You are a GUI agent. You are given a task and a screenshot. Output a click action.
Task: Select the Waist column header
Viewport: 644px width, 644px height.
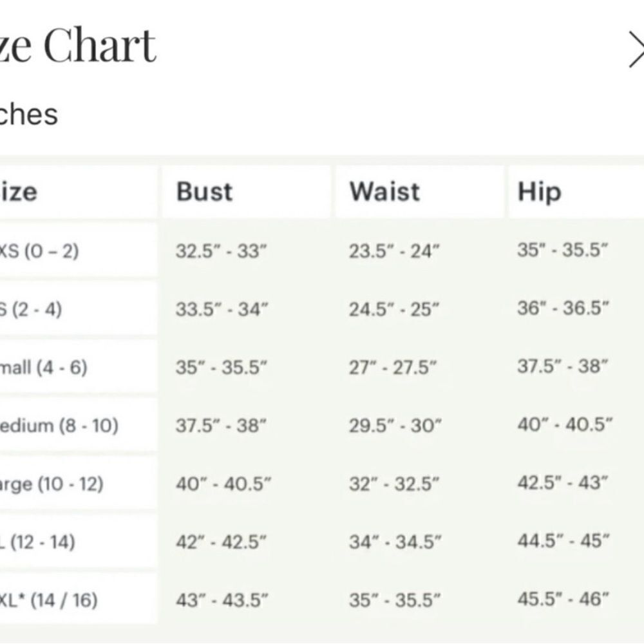coord(384,192)
